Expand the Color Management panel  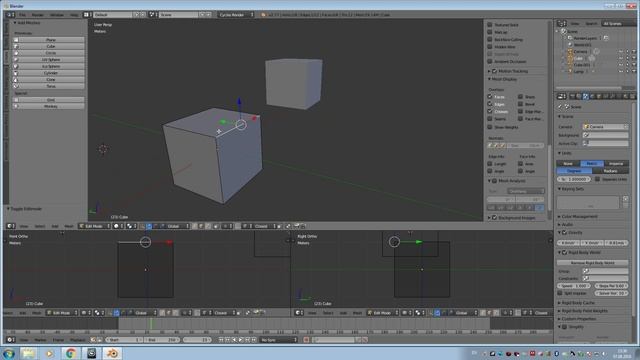(x=559, y=216)
